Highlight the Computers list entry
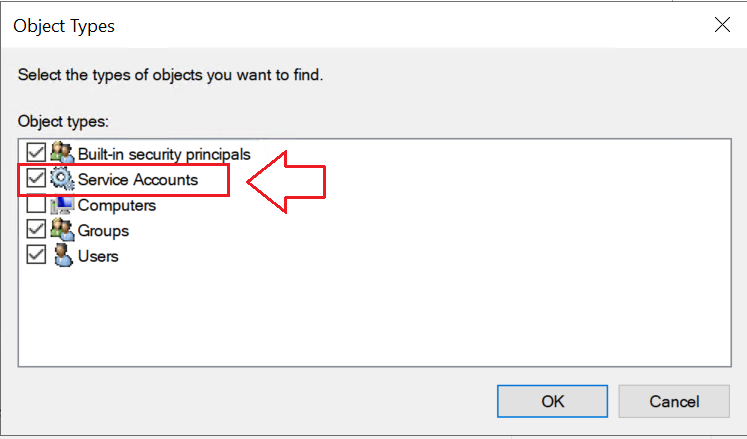Screen dimensions: 747x439 pyautogui.click(x=117, y=205)
